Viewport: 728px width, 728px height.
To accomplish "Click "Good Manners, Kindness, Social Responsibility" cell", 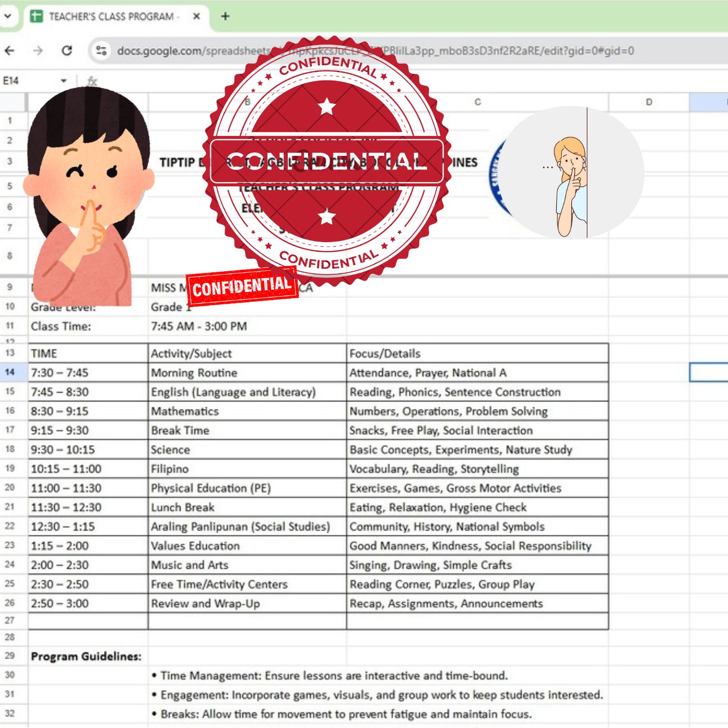I will tap(478, 546).
